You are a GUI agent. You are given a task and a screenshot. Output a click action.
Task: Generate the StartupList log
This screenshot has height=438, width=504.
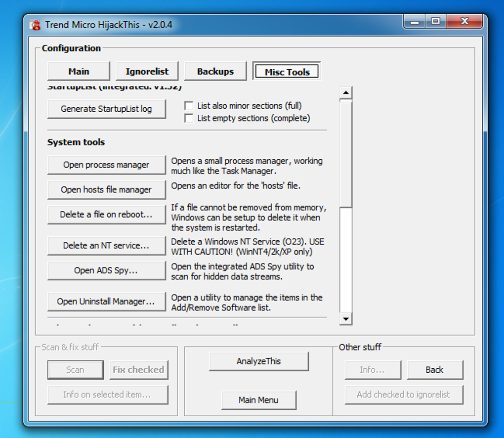click(x=106, y=109)
